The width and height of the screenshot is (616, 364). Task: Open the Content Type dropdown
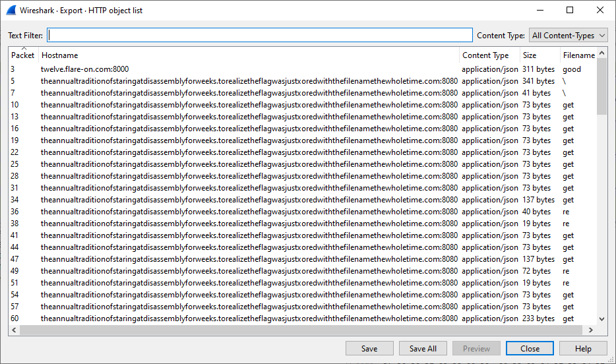coord(568,36)
